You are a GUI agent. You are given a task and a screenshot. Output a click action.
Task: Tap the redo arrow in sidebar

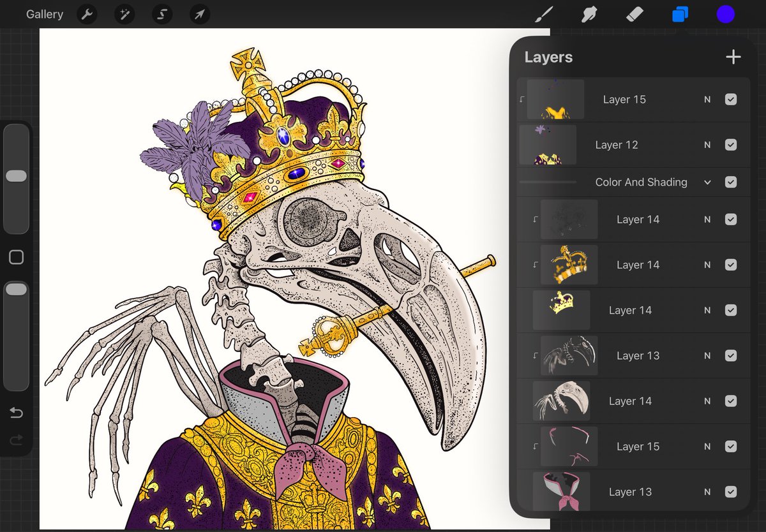coord(17,439)
